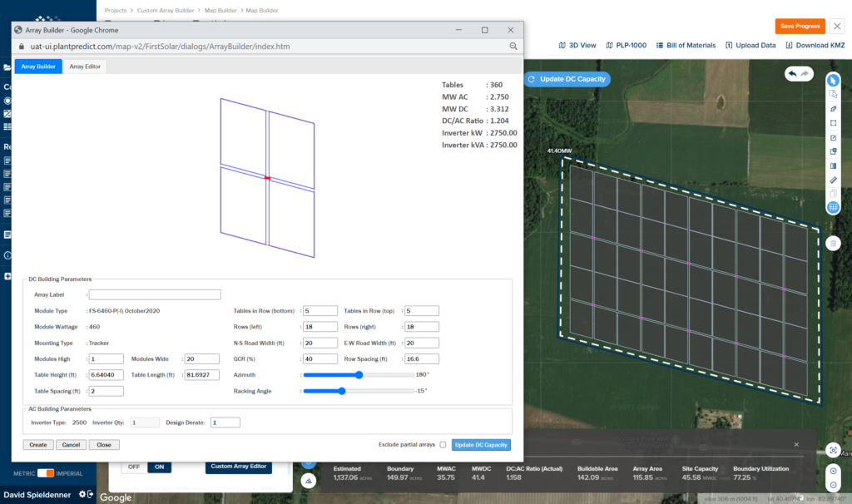Click the Rows (right) field
This screenshot has width=852, height=504.
tap(422, 327)
